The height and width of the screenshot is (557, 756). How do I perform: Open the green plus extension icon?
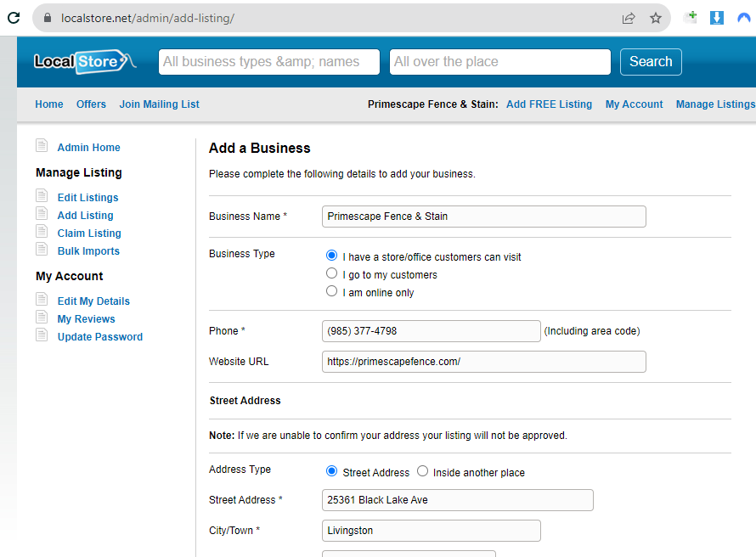click(x=691, y=17)
